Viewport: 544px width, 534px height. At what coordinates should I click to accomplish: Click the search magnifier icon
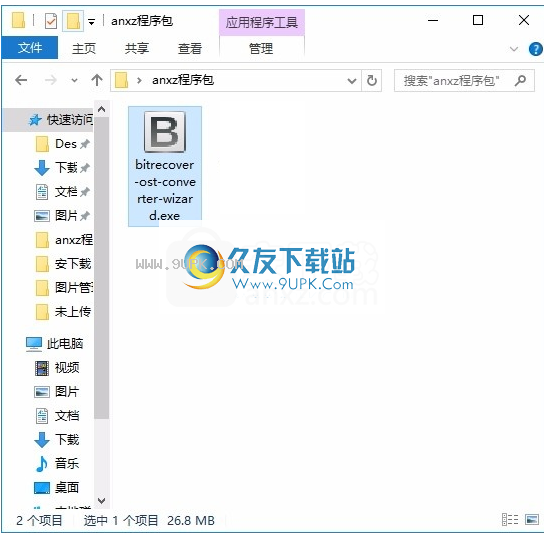click(x=520, y=81)
